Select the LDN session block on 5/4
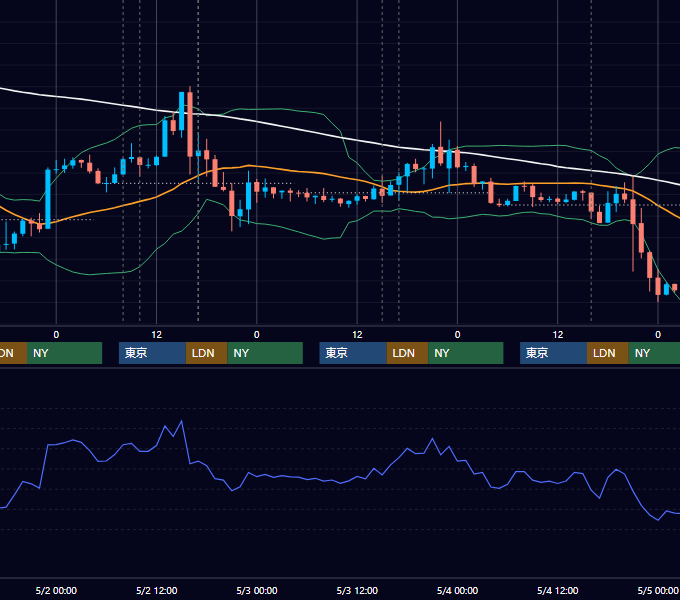Screen dimensions: 680x600 [608, 353]
